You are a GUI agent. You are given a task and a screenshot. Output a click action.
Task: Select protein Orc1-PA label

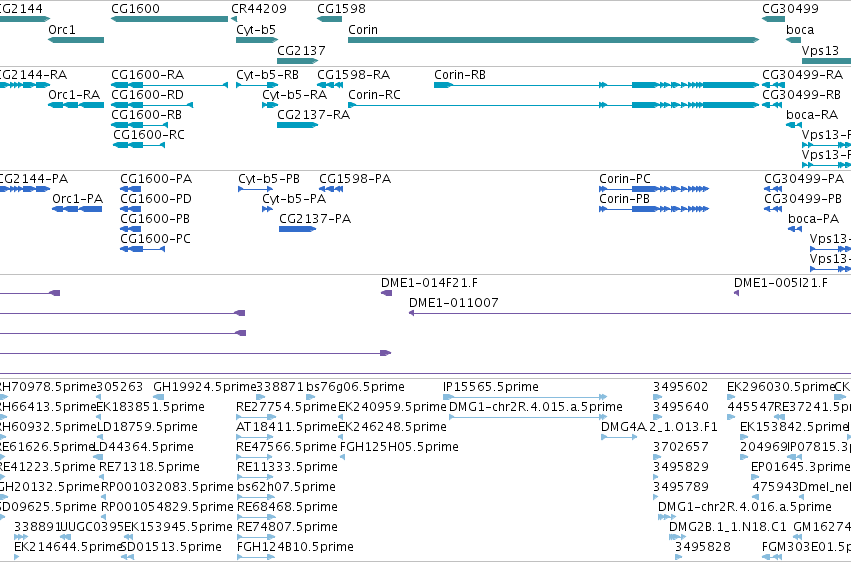tap(78, 199)
